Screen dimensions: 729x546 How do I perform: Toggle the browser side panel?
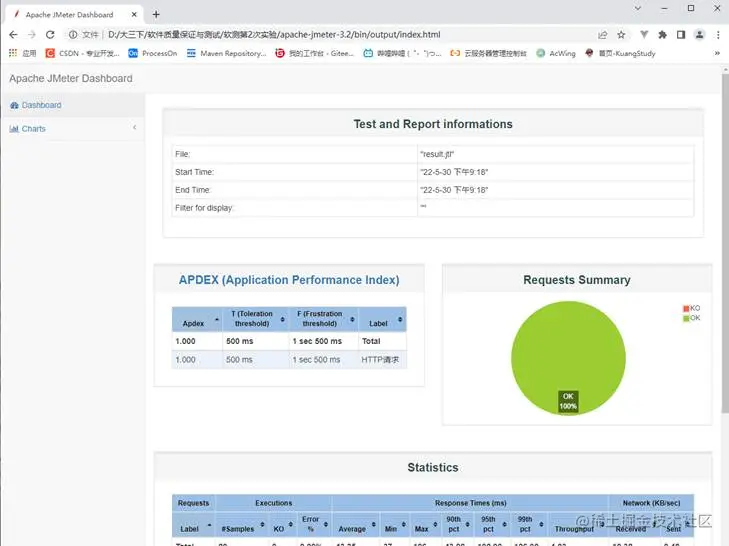coord(681,35)
